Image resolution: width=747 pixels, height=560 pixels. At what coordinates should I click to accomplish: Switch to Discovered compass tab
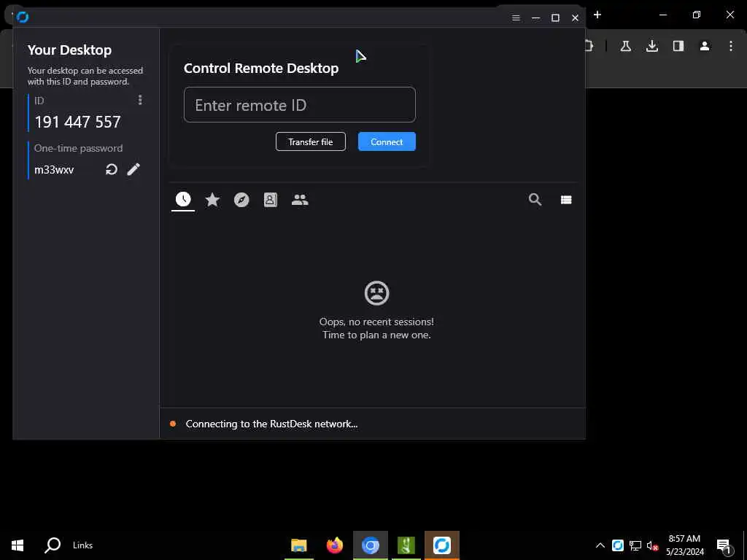click(241, 200)
